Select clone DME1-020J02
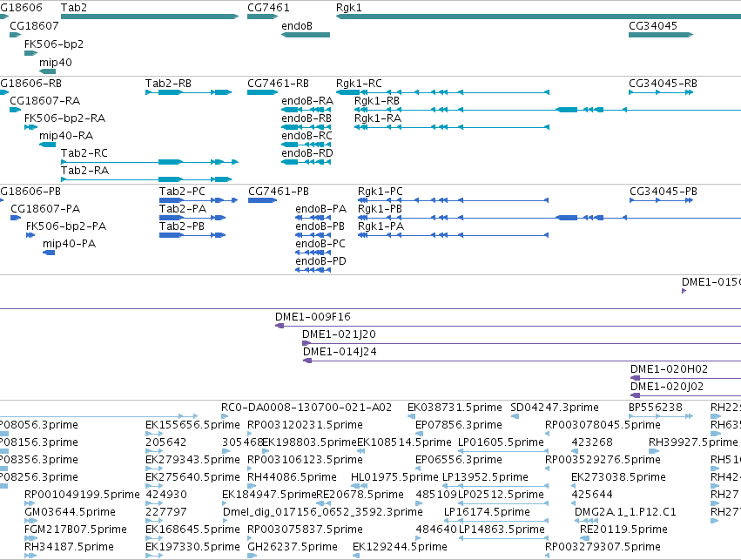The image size is (741, 560). click(x=667, y=387)
